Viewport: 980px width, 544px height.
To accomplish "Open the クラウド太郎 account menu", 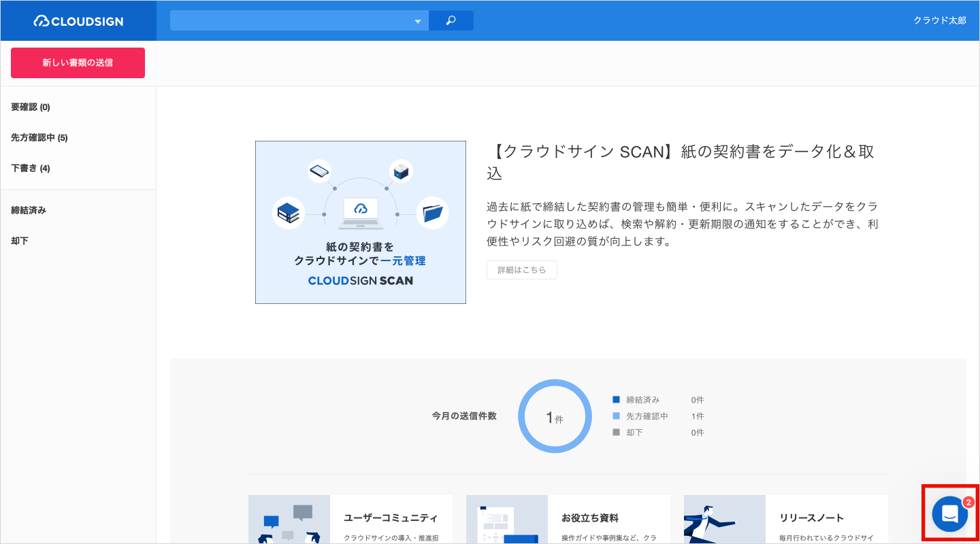I will [939, 20].
